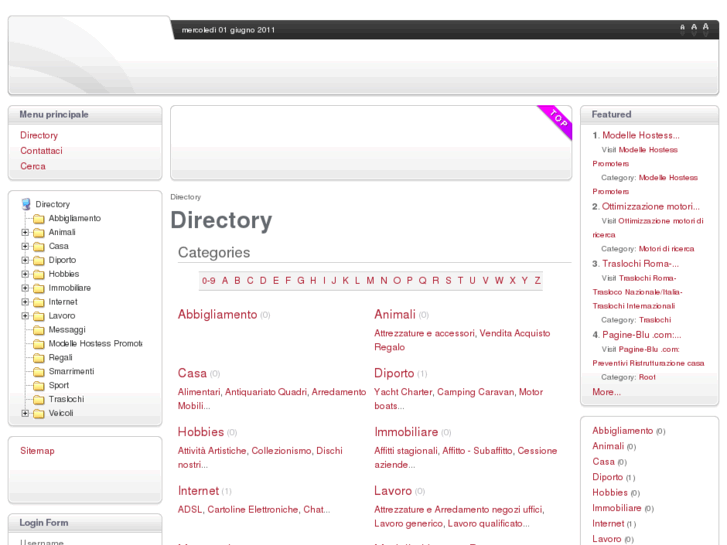Click the Traslochi folder icon in tree
Viewport: 727px width, 545px height.
(39, 399)
